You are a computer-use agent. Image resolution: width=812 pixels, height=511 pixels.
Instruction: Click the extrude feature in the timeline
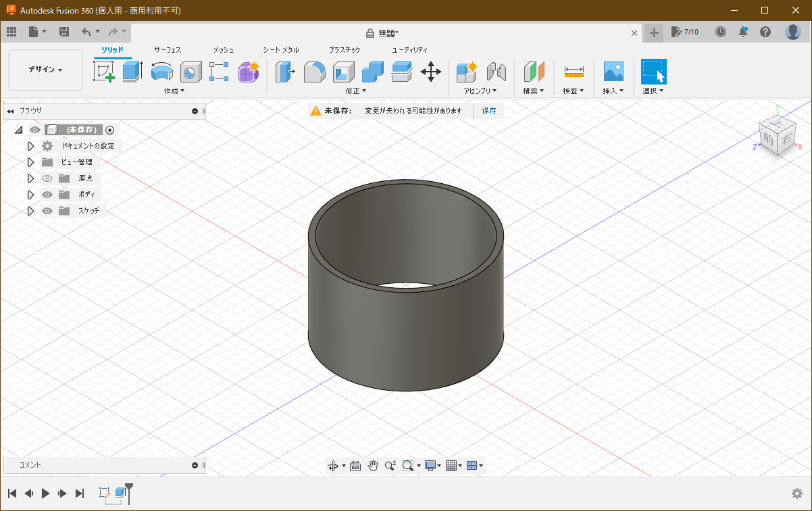click(x=120, y=493)
